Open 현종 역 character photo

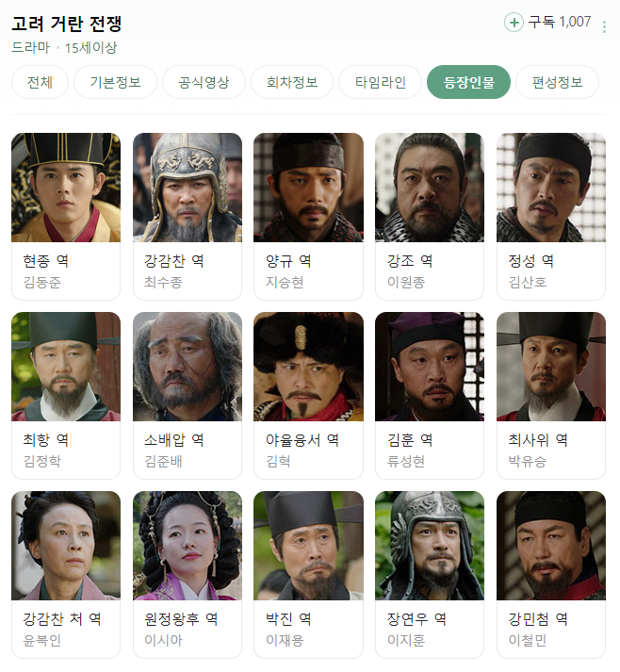tap(66, 188)
